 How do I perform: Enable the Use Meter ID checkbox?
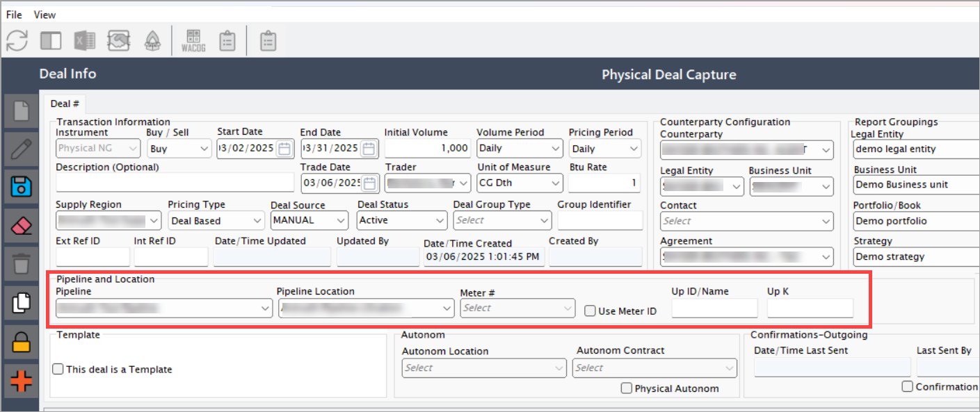[x=590, y=311]
